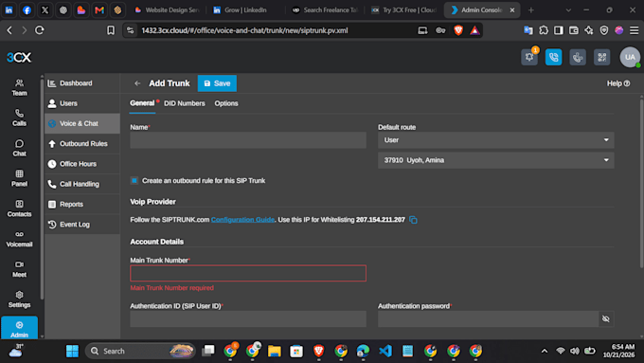Click the 3CX logo

point(19,58)
